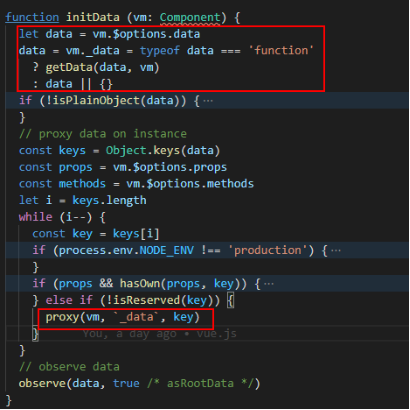Click the '// proxy data on instance' comment

[103, 134]
